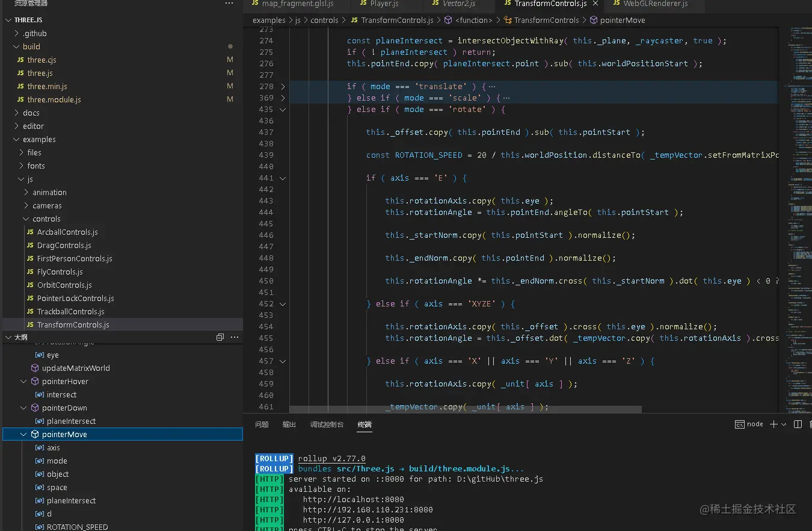
Task: Fold the XYZE block at line 452
Action: coord(283,303)
